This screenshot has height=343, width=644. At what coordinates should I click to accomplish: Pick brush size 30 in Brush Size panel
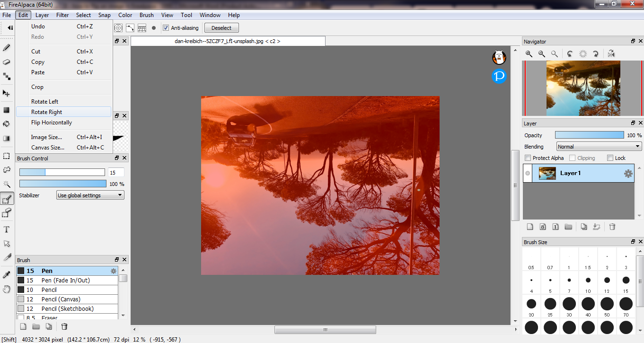tap(569, 307)
